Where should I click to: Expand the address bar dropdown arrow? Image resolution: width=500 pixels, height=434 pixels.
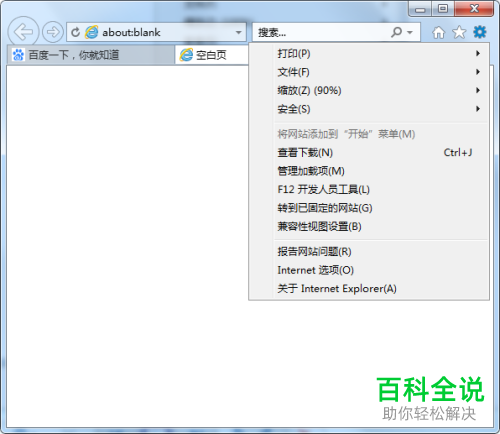tap(238, 32)
